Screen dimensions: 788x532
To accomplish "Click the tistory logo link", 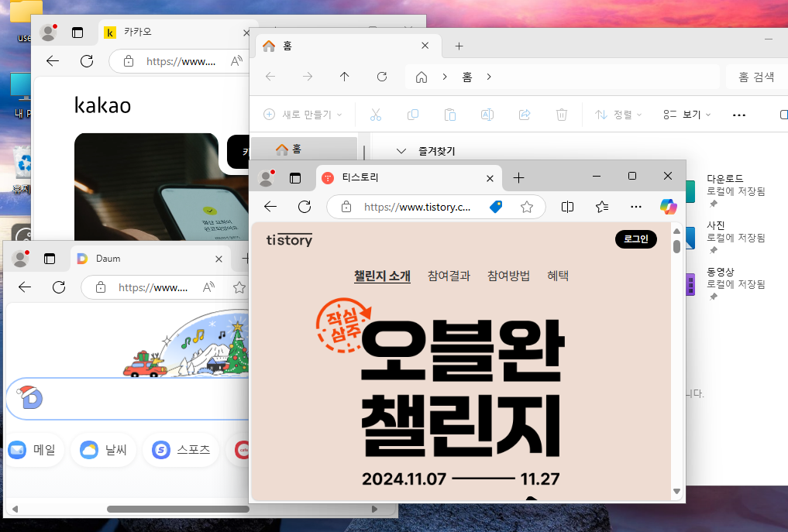I will tap(289, 240).
